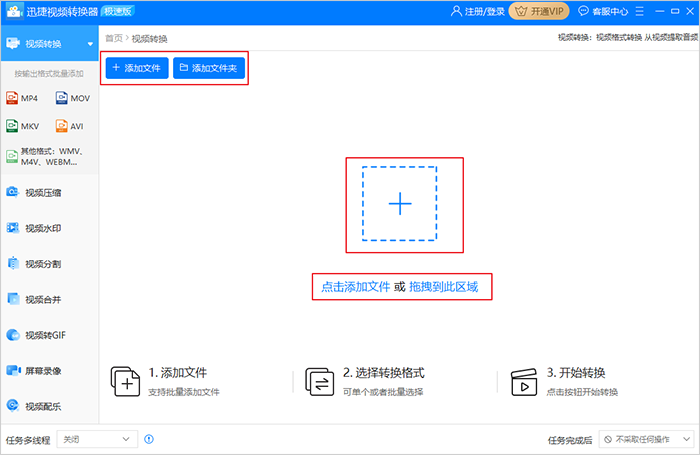Select MP4 output format
This screenshot has height=455, width=700.
point(22,98)
